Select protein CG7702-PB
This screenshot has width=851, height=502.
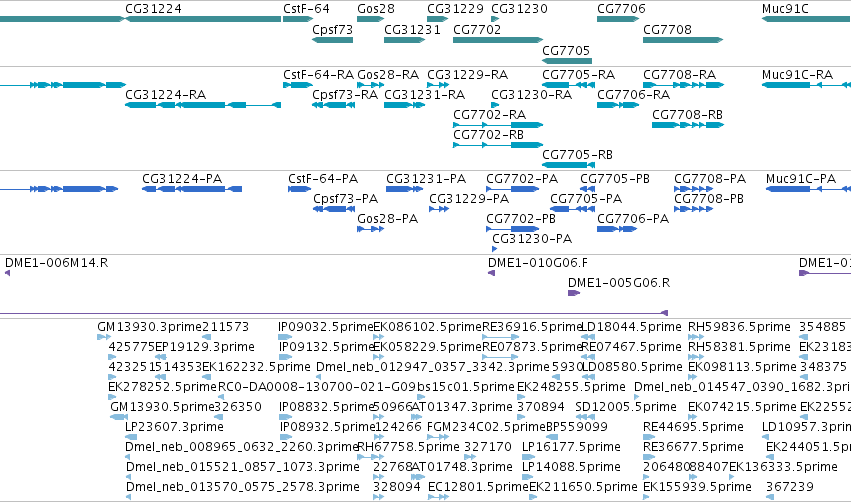pyautogui.click(x=520, y=219)
